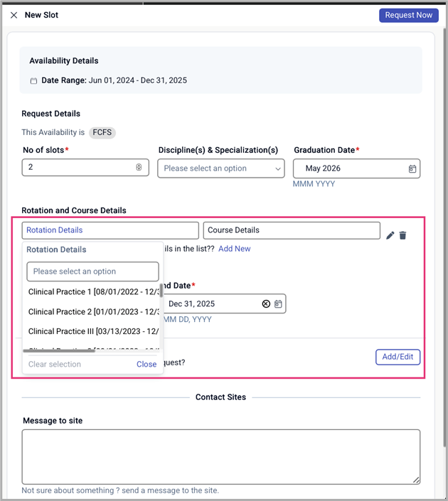Select Clinical Practice 2 option

(x=92, y=311)
